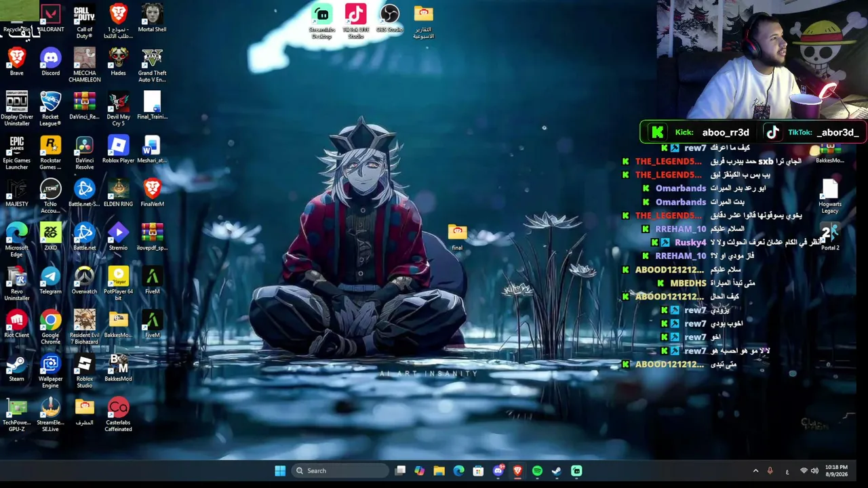Select the Mortal Shell desktop icon
This screenshot has height=488, width=868.
click(152, 19)
